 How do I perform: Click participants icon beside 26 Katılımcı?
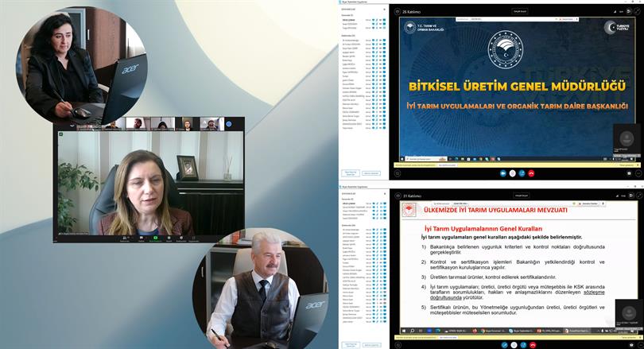coord(398,11)
